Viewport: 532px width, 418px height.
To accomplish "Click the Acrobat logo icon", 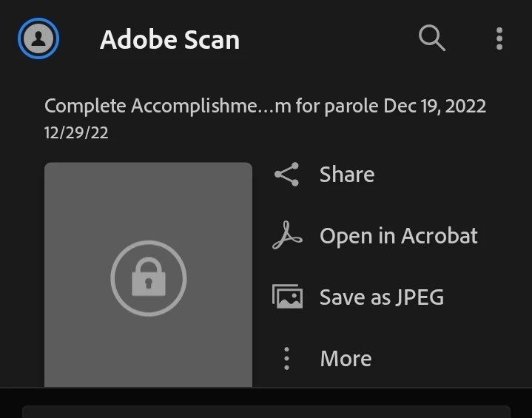I will point(287,236).
